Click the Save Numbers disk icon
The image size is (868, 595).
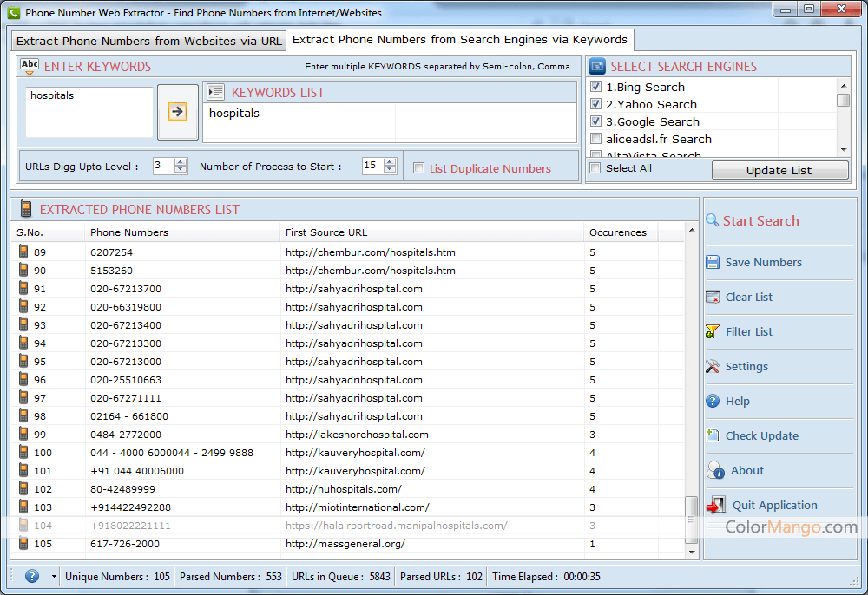(x=713, y=262)
